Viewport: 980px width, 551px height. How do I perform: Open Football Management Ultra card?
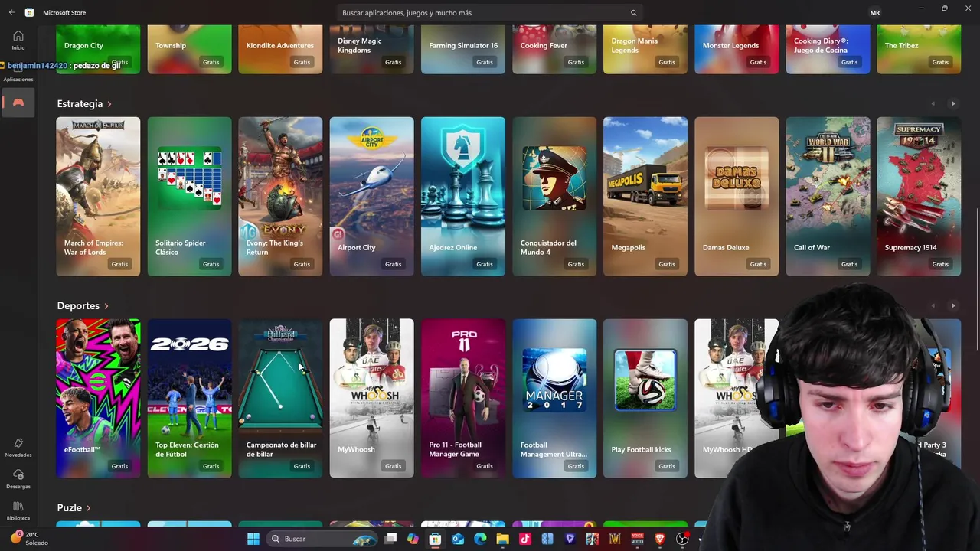[x=554, y=398]
